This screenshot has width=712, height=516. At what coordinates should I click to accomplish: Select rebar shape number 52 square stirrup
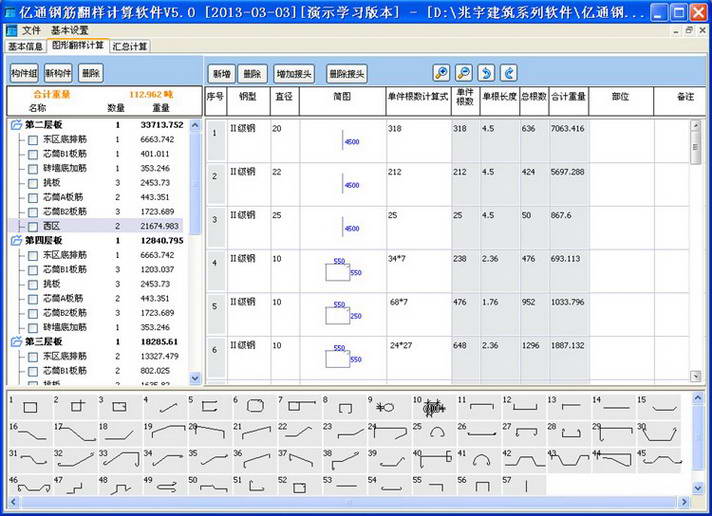pos(300,486)
